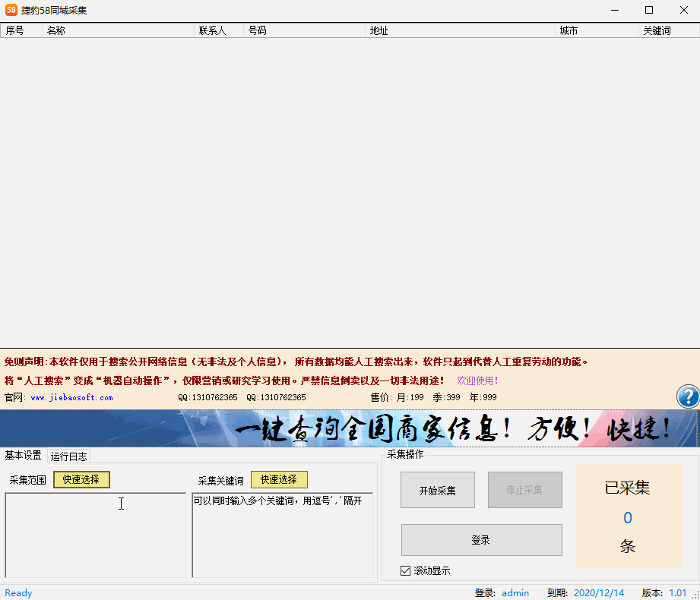This screenshot has width=700, height=600.
Task: Click the disabled 停止采集 button
Action: pyautogui.click(x=524, y=491)
